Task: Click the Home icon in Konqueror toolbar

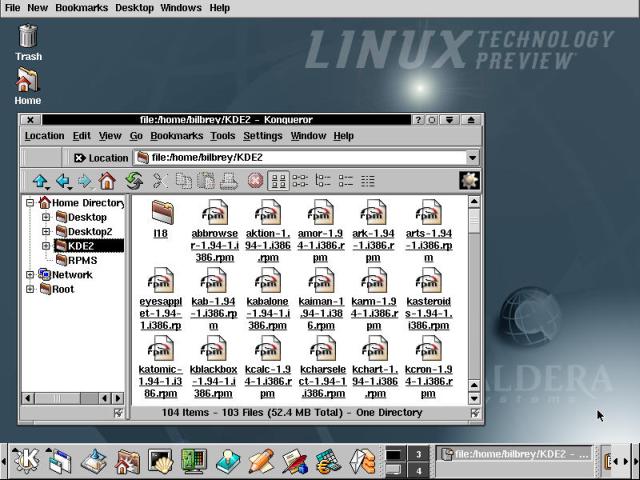Action: tap(107, 181)
